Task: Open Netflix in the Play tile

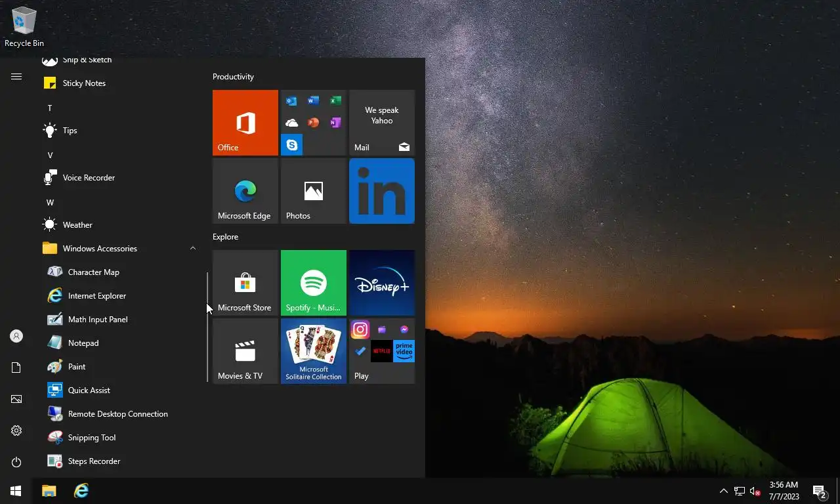Action: [382, 351]
